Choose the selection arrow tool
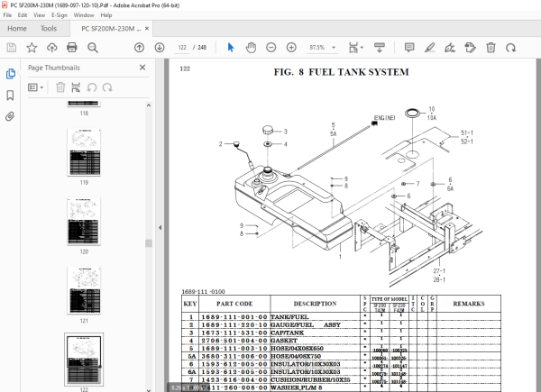This screenshot has width=541, height=392. [231, 48]
